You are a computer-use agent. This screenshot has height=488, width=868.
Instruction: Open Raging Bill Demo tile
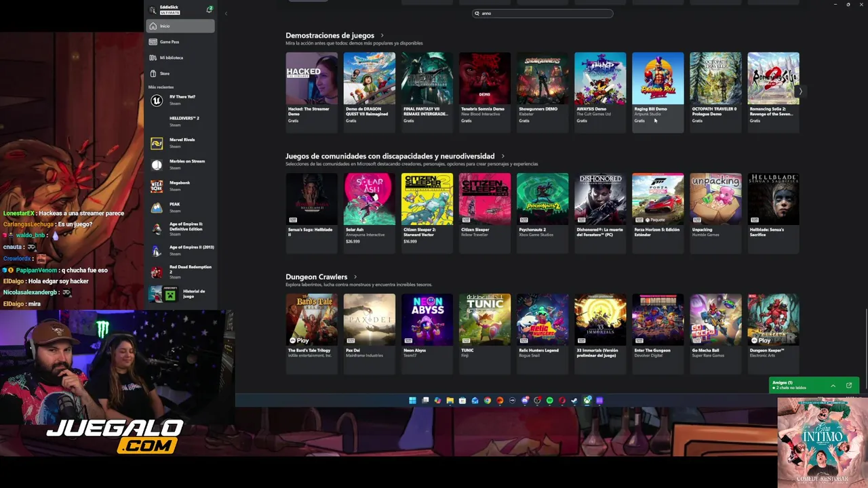point(658,91)
